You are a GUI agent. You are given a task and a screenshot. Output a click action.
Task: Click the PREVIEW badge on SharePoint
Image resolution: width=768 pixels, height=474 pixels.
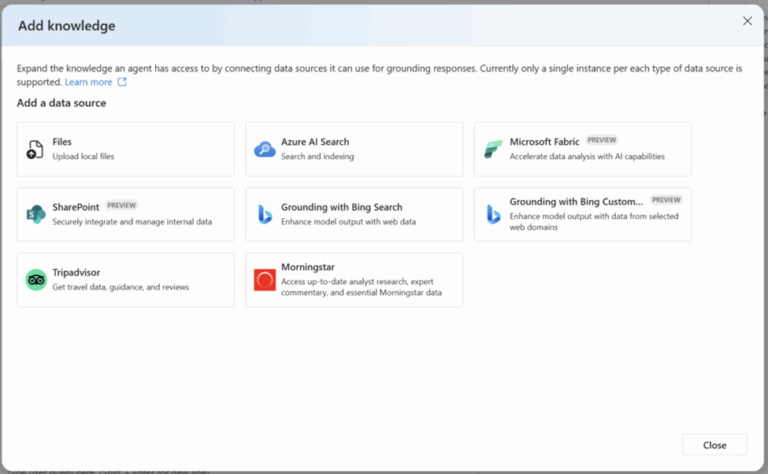(x=121, y=205)
